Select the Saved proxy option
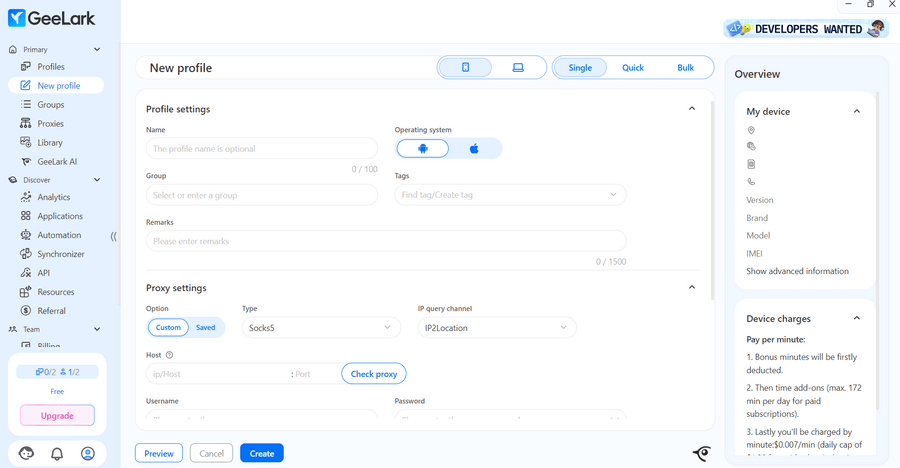This screenshot has width=900, height=468. point(205,328)
